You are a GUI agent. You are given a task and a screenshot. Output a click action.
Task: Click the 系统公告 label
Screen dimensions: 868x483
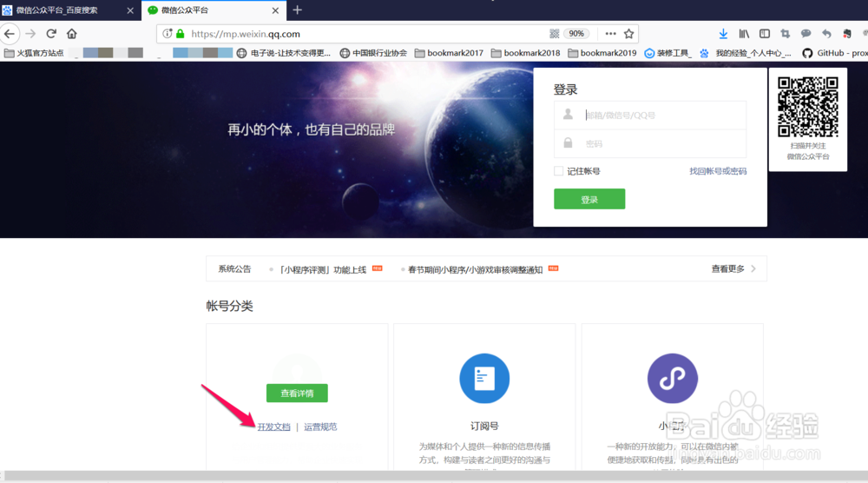[x=234, y=268]
